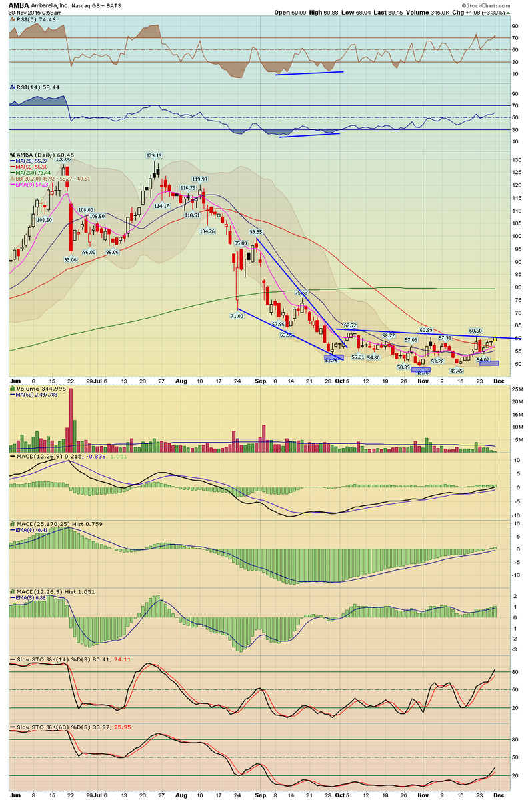Click the '30-Nov-2015 9:58am' timestamp
Image resolution: width=532 pixels, height=800 pixels.
[x=35, y=13]
